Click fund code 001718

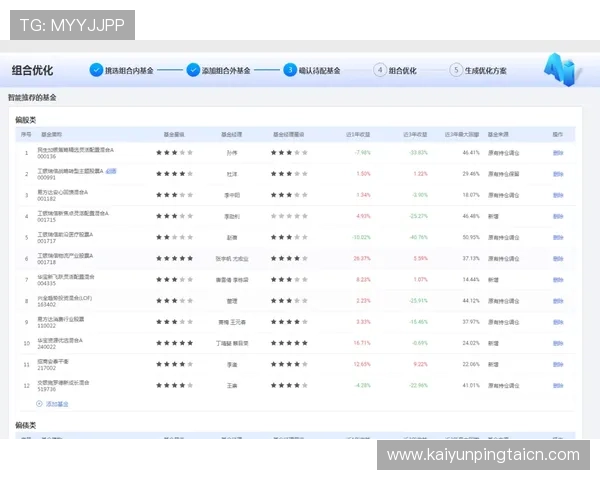pyautogui.click(x=46, y=262)
